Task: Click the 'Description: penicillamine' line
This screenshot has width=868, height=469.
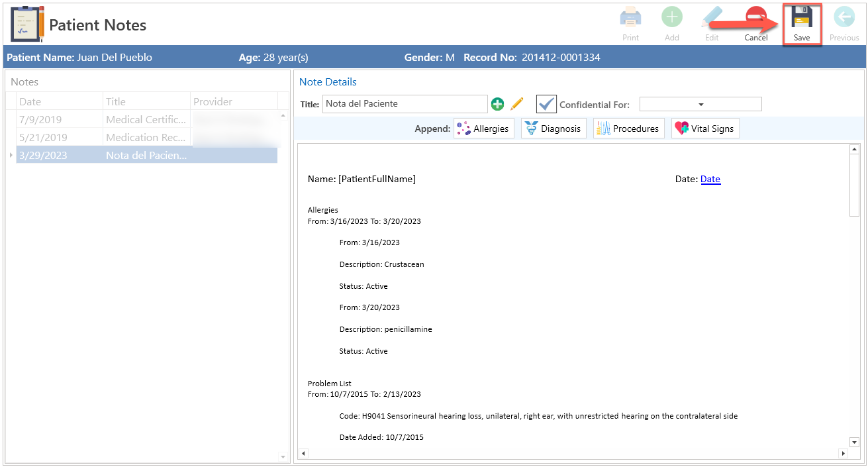Action: click(x=385, y=329)
